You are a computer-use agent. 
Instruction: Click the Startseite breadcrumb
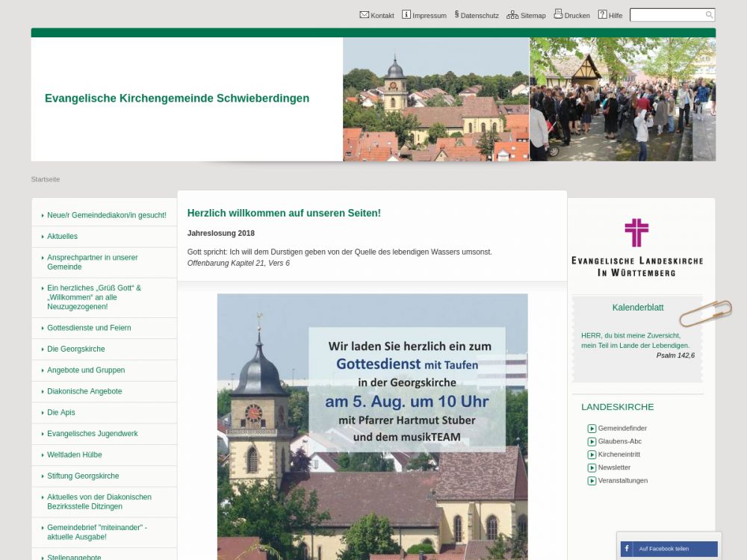pyautogui.click(x=46, y=179)
